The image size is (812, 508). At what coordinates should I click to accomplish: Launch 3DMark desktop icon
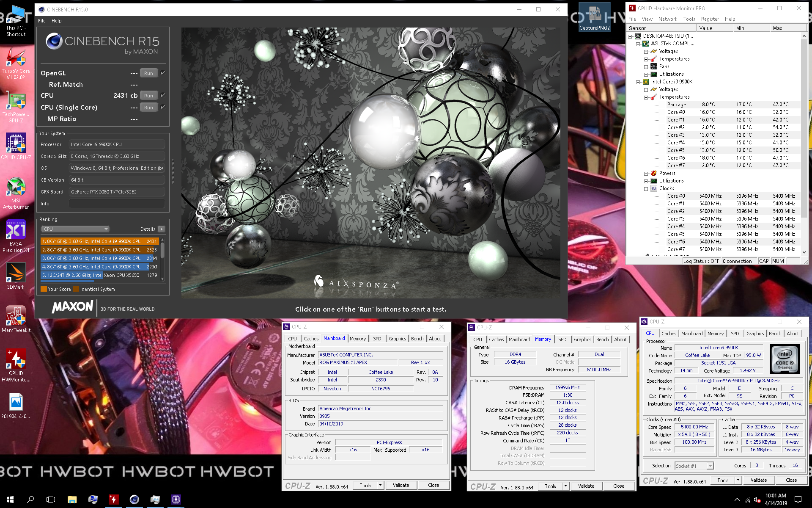point(16,276)
